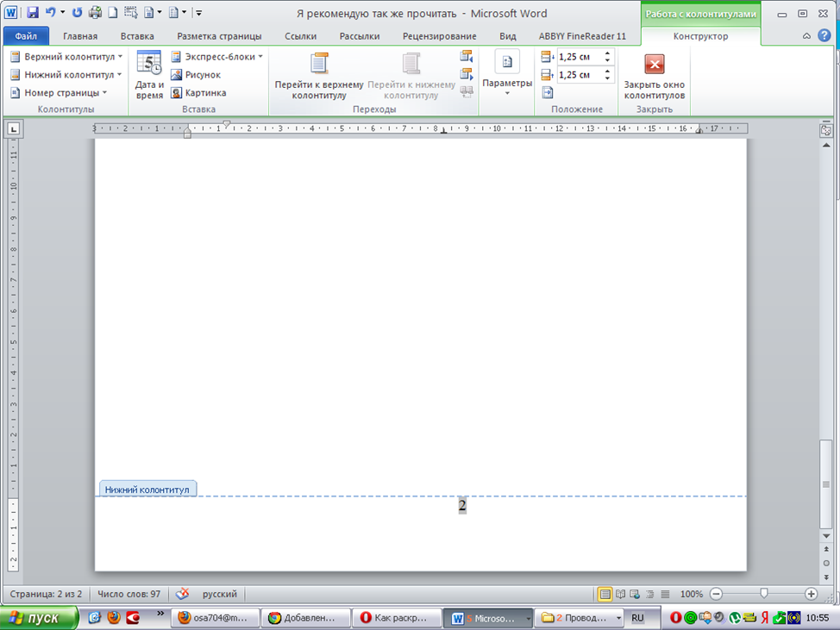Switch to Full Screen Reading view

click(620, 594)
